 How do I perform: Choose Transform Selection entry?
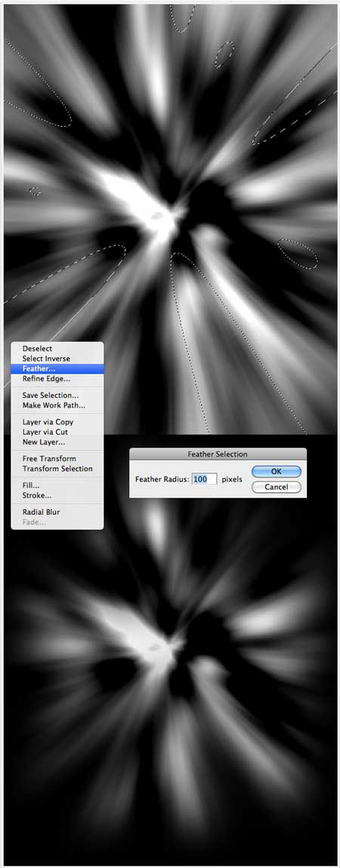coord(57,468)
